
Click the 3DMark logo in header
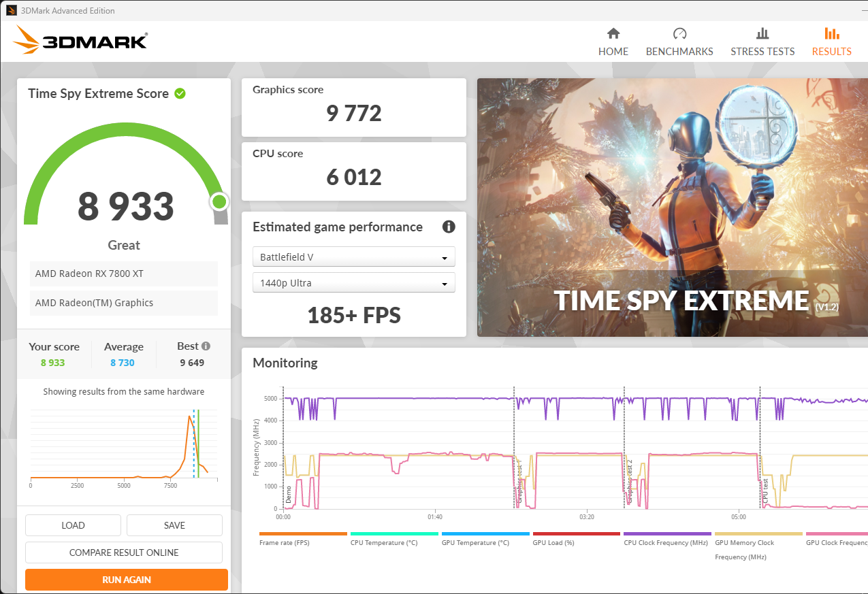pos(80,41)
